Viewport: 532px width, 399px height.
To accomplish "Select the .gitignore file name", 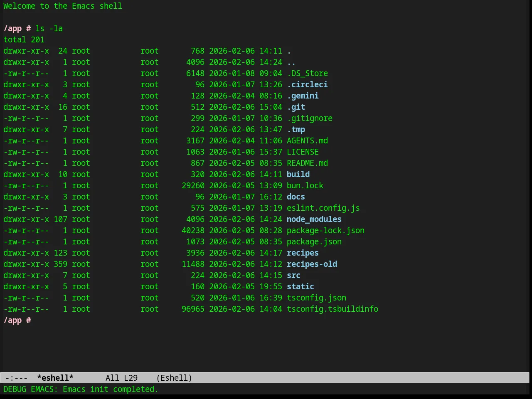I will tap(310, 118).
